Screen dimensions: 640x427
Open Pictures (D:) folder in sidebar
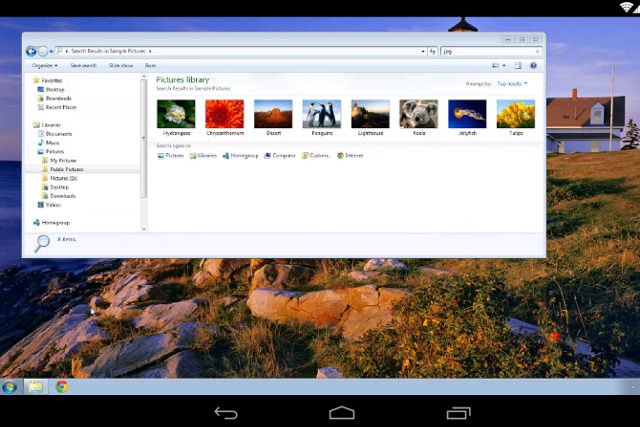coord(59,178)
